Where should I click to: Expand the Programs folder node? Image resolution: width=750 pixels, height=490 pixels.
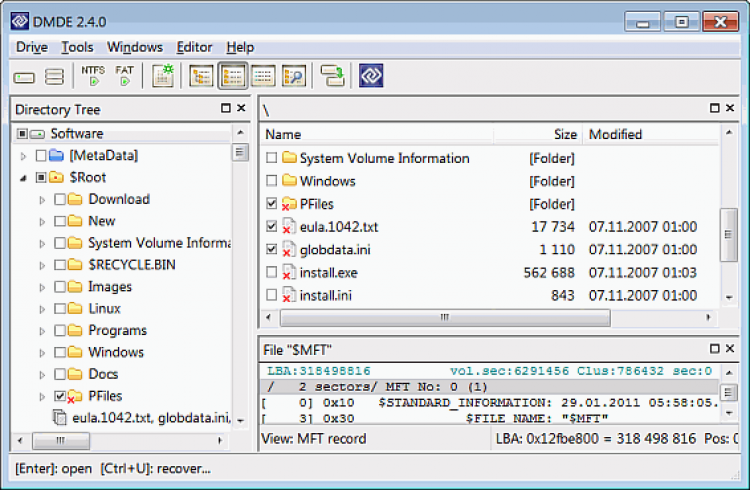pos(42,331)
